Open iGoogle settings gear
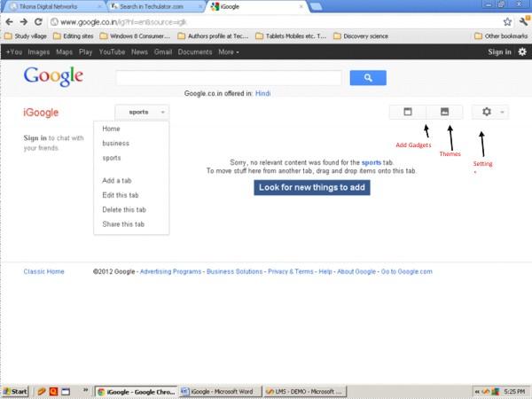Viewport: 532px width, 399px height. (x=487, y=112)
